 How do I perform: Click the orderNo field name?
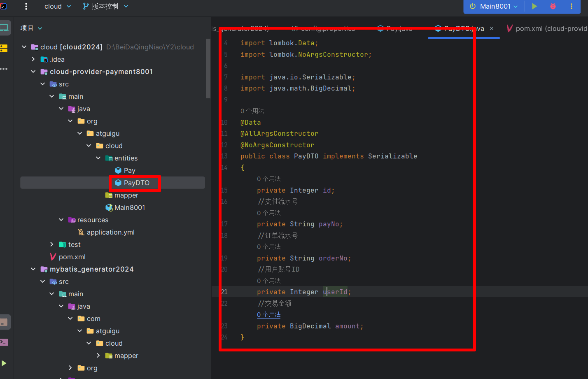pyautogui.click(x=333, y=258)
